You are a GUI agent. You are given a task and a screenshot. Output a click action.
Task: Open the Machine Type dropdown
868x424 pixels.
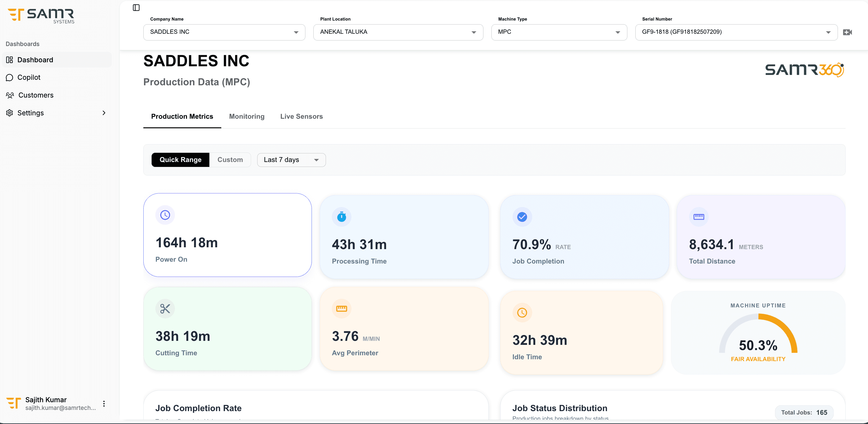click(x=559, y=32)
